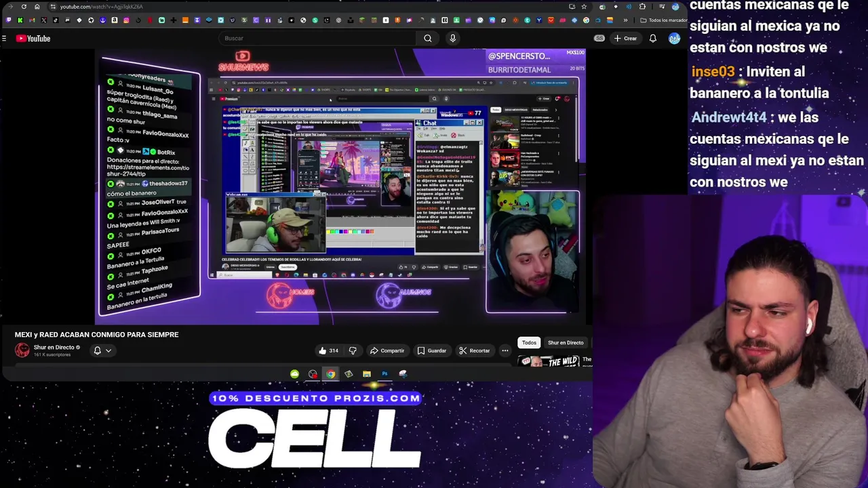868x488 pixels.
Task: Bookmark this page with the star
Action: coord(584,7)
